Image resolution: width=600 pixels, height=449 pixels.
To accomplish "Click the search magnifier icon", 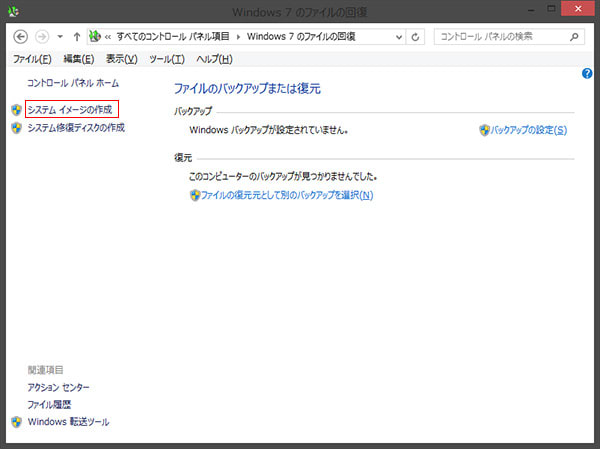I will pos(574,37).
